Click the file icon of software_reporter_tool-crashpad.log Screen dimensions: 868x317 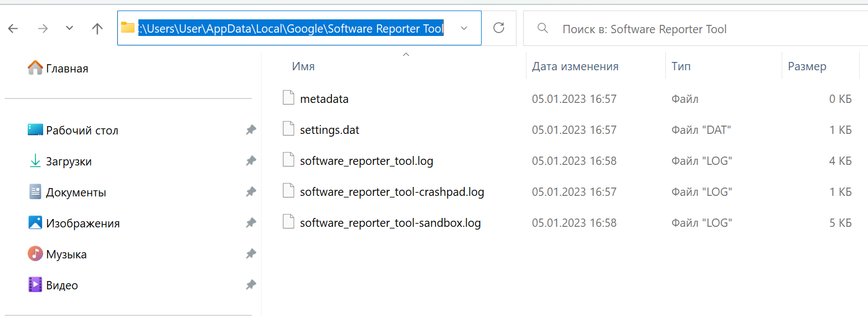[288, 191]
